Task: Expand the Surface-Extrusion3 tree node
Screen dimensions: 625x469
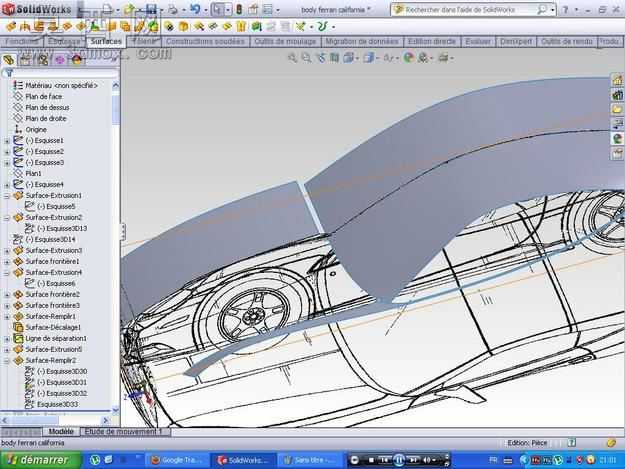Action: point(7,251)
